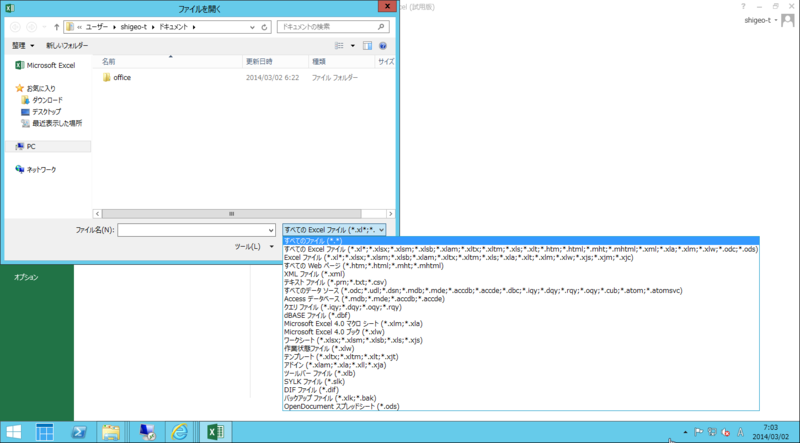Launch PowerShell from taskbar

point(78,432)
